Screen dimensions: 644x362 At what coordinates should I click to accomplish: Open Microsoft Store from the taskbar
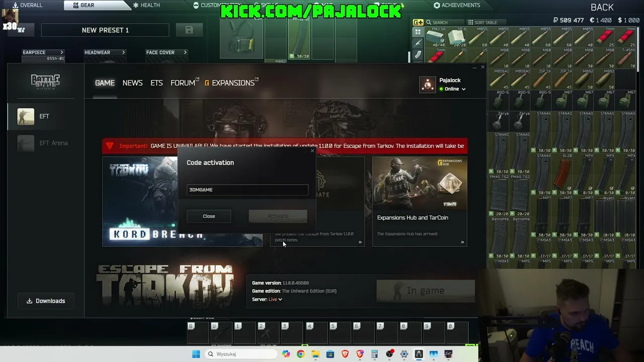[330, 354]
